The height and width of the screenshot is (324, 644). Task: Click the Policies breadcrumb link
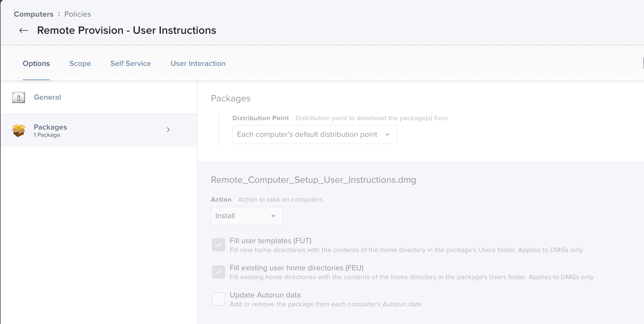coord(77,14)
